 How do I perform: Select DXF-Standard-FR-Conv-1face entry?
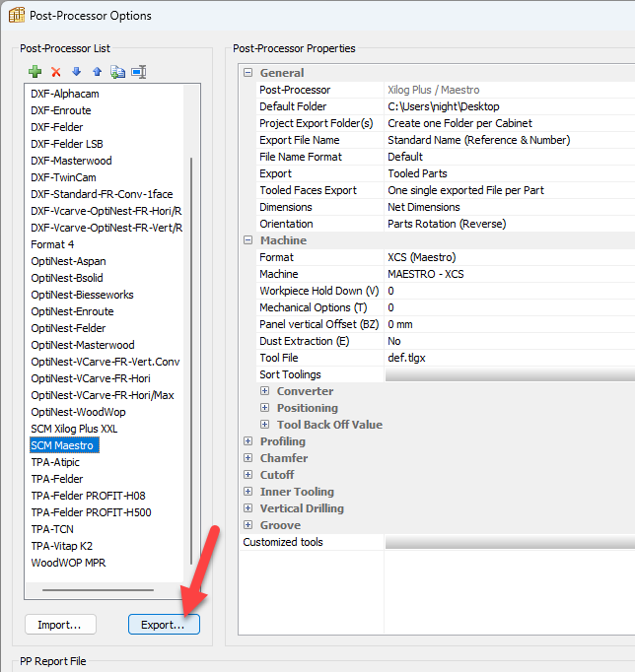[x=102, y=194]
